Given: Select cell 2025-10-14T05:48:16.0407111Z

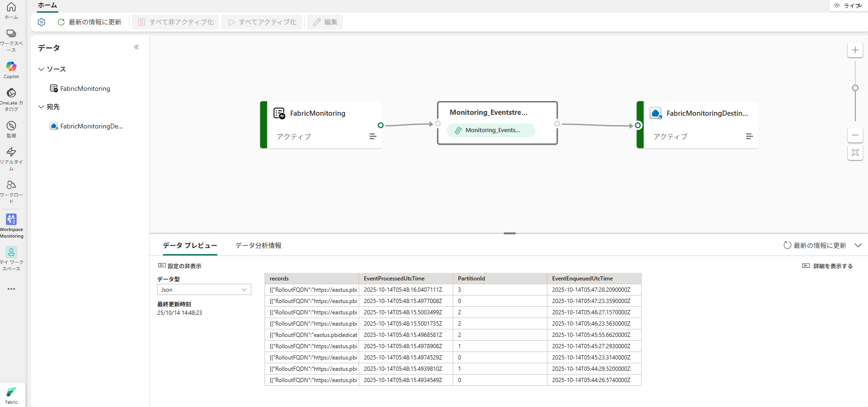Looking at the screenshot, I should 406,290.
